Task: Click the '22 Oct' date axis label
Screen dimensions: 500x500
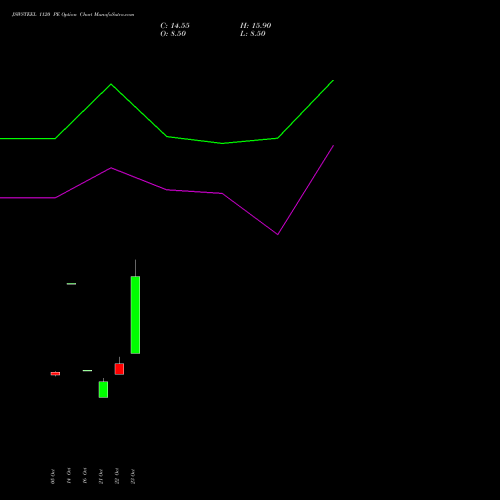Action: coord(117,476)
